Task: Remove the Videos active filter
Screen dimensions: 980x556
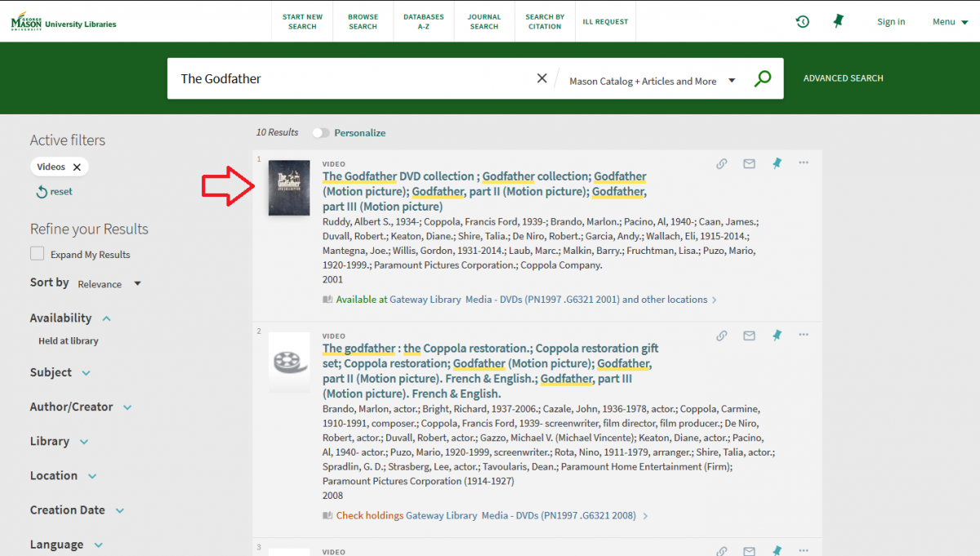Action: 78,167
